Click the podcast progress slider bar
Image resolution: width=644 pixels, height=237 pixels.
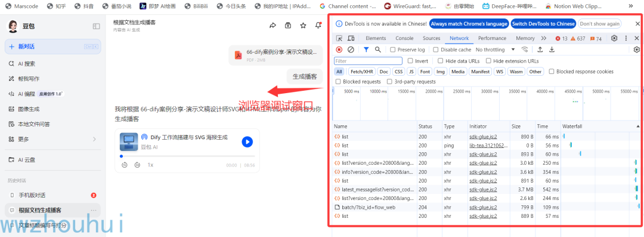point(187,156)
